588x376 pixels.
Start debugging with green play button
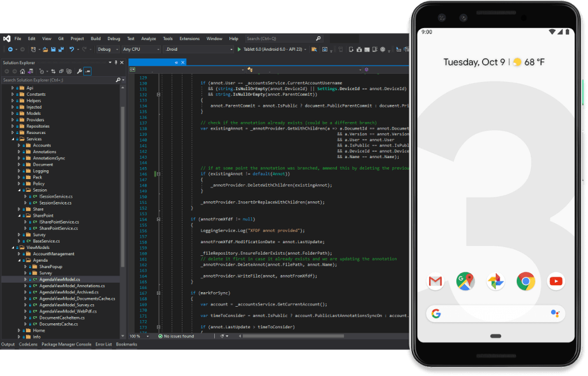click(239, 49)
